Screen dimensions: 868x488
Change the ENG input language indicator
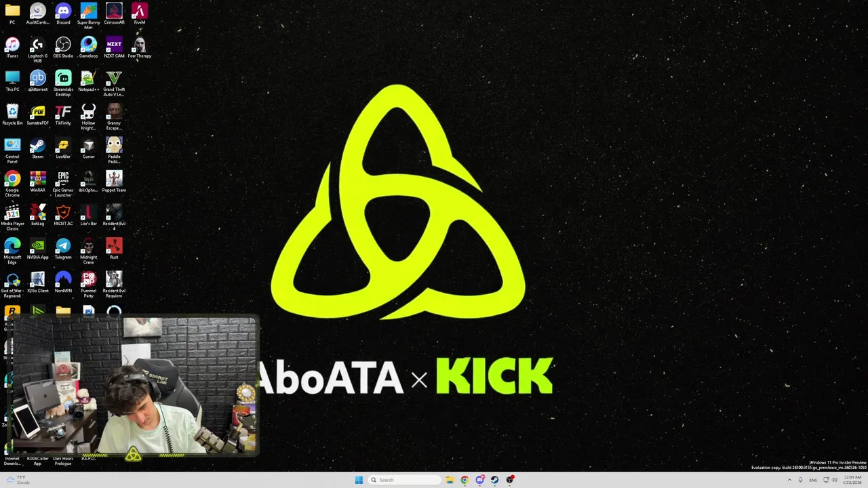point(813,480)
